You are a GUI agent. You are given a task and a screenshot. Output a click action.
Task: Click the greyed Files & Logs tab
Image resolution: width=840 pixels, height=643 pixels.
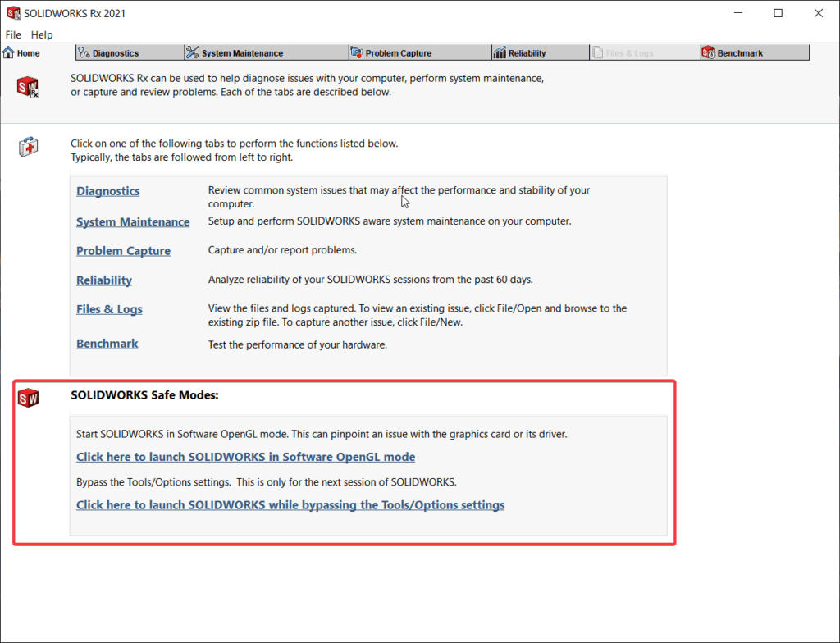pyautogui.click(x=645, y=52)
